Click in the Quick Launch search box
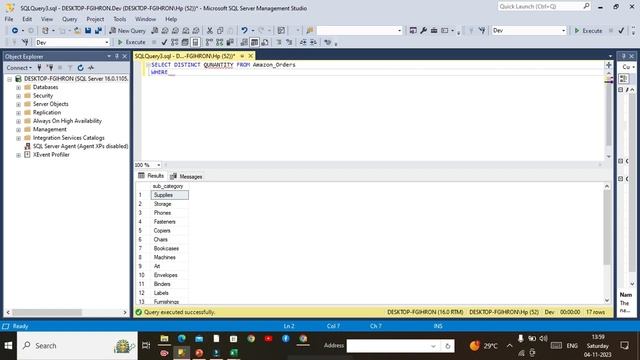This screenshot has height=360, width=640. click(544, 7)
